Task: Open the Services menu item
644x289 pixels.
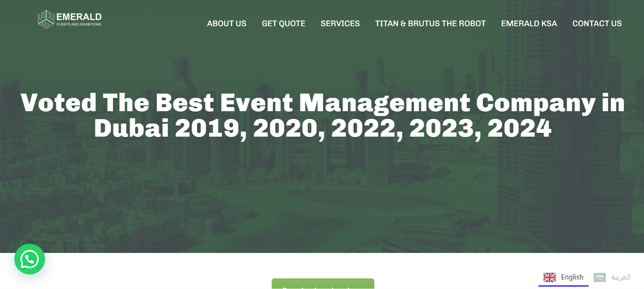Action: coord(340,24)
